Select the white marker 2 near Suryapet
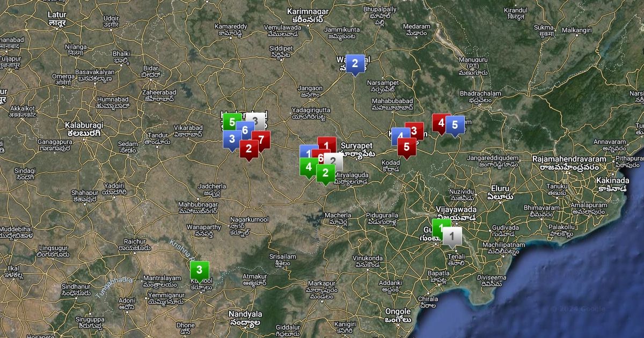 click(334, 160)
